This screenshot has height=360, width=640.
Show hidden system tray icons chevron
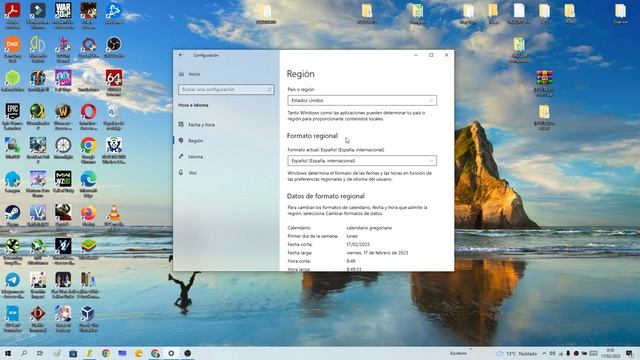544,353
